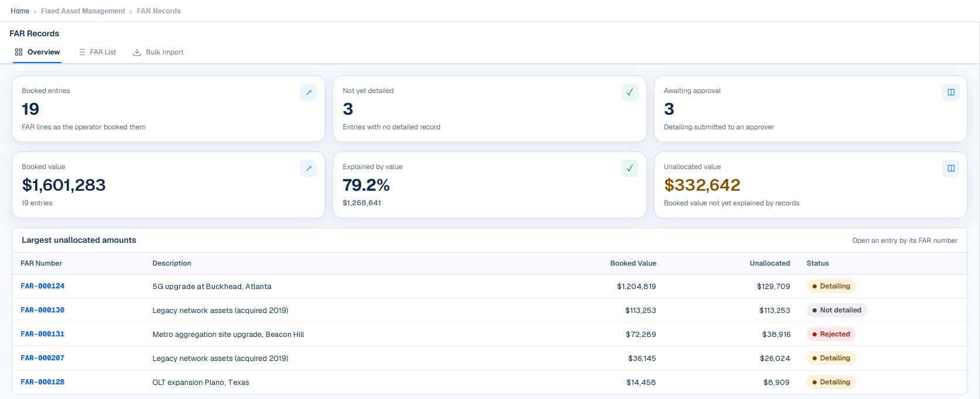This screenshot has height=399, width=980.
Task: Click the $26,024 unallocated cell
Action: click(x=775, y=359)
